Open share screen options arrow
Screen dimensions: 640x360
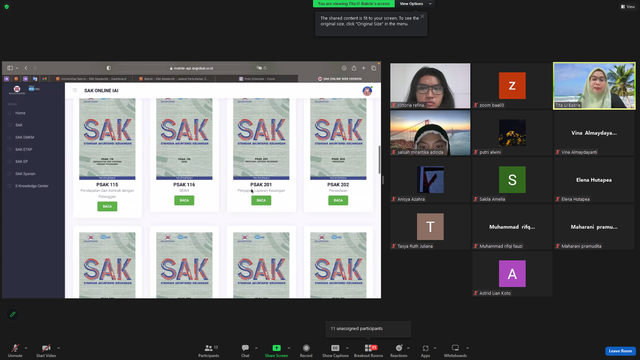click(289, 348)
